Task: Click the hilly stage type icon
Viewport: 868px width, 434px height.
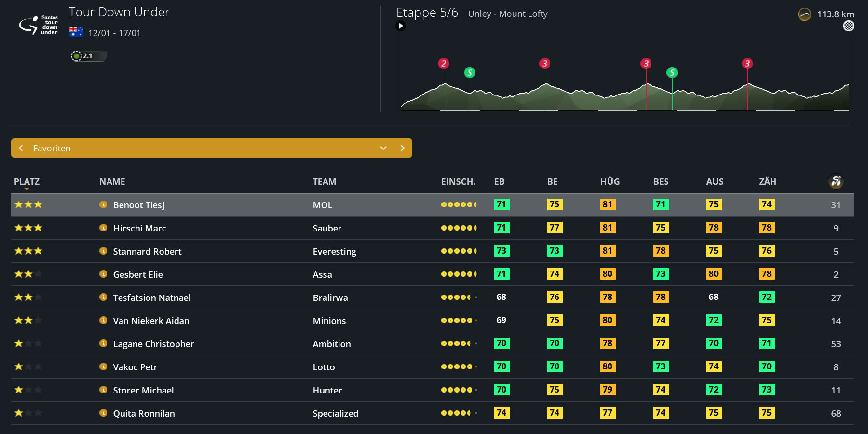Action: 804,14
